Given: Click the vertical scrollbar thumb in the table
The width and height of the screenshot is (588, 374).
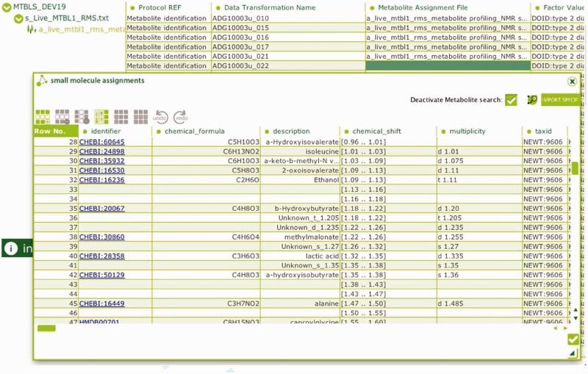Looking at the screenshot, I should click(574, 168).
